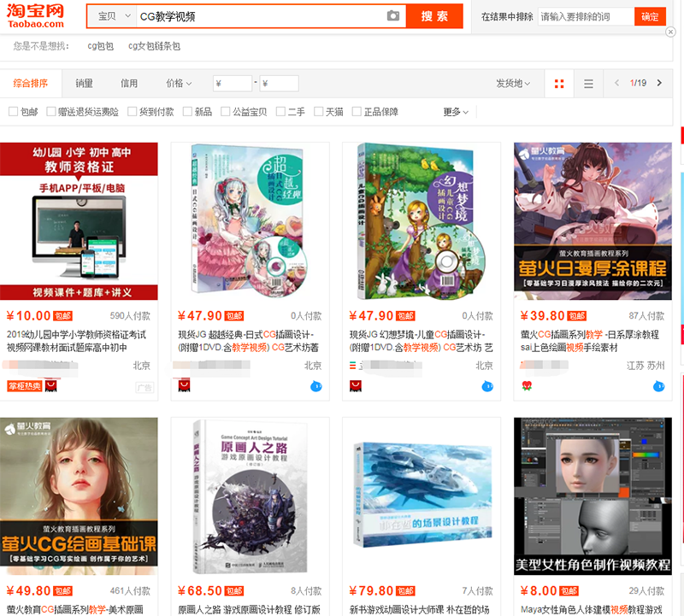
Task: Click the 掌柜热卖 badge
Action: (x=25, y=386)
